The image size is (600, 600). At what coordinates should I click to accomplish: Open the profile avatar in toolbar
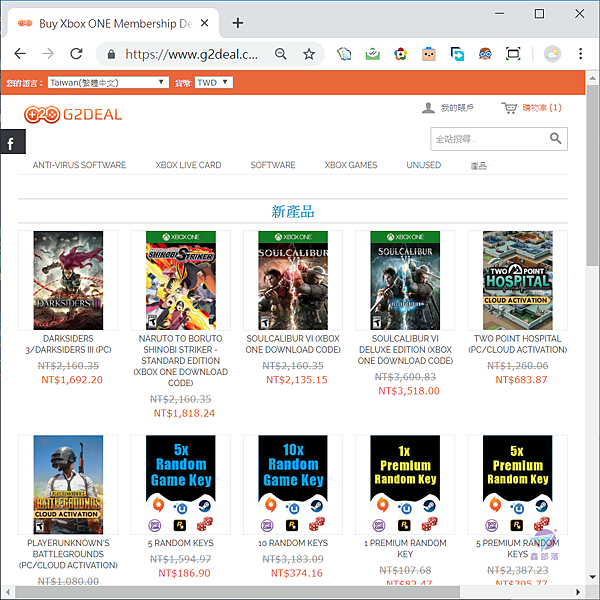pos(552,54)
